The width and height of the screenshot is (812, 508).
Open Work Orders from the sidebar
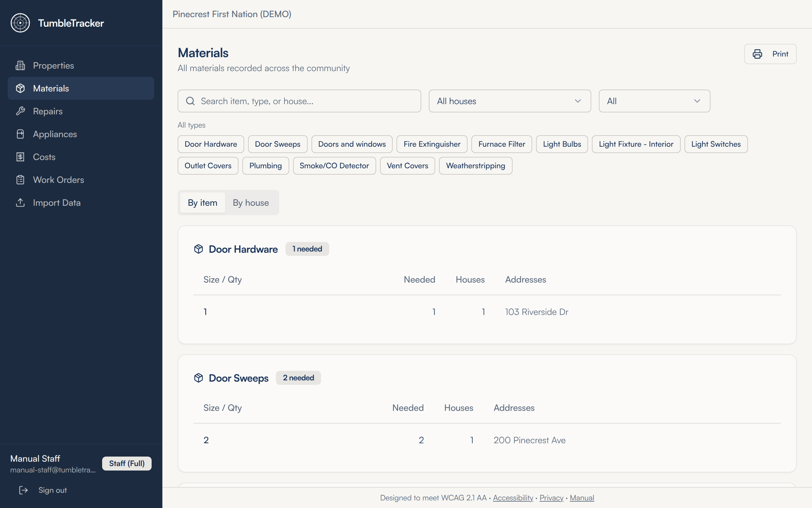pos(81,180)
